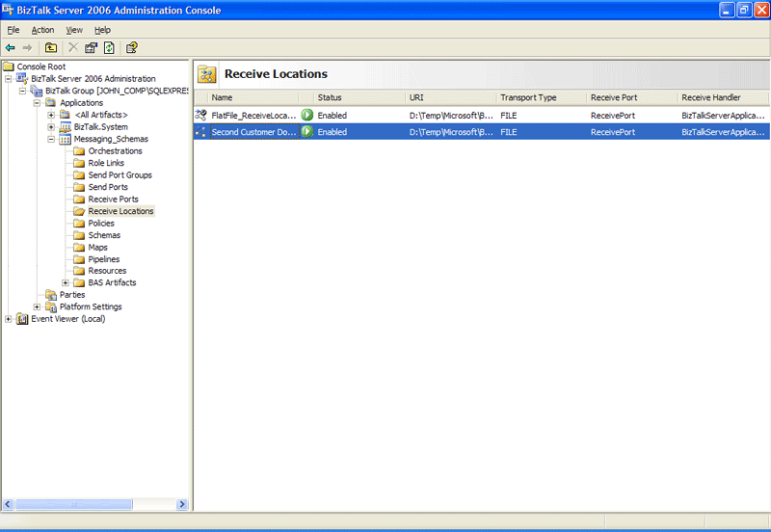Sort by the Status column header

[359, 97]
